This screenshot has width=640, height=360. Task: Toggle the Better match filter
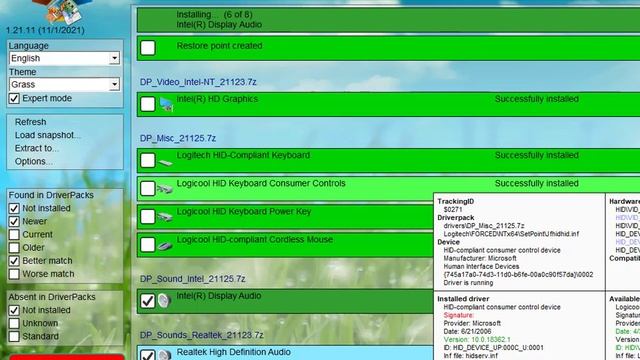(14, 260)
